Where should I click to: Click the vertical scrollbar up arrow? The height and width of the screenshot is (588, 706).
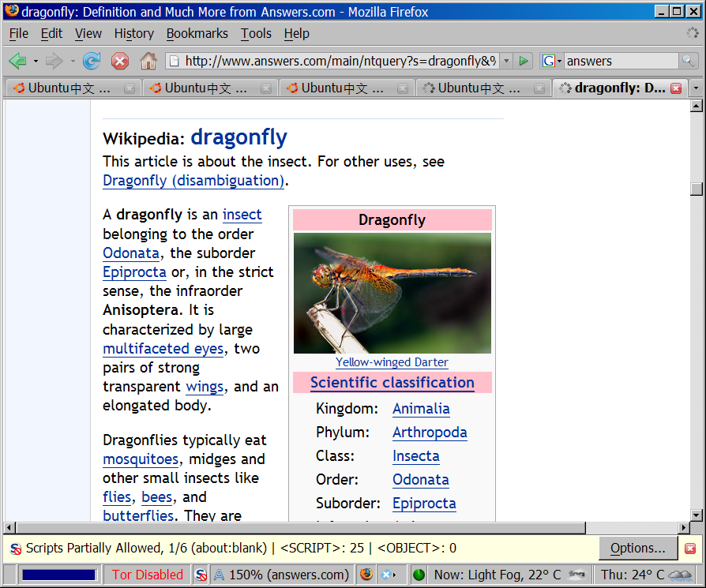[x=697, y=106]
